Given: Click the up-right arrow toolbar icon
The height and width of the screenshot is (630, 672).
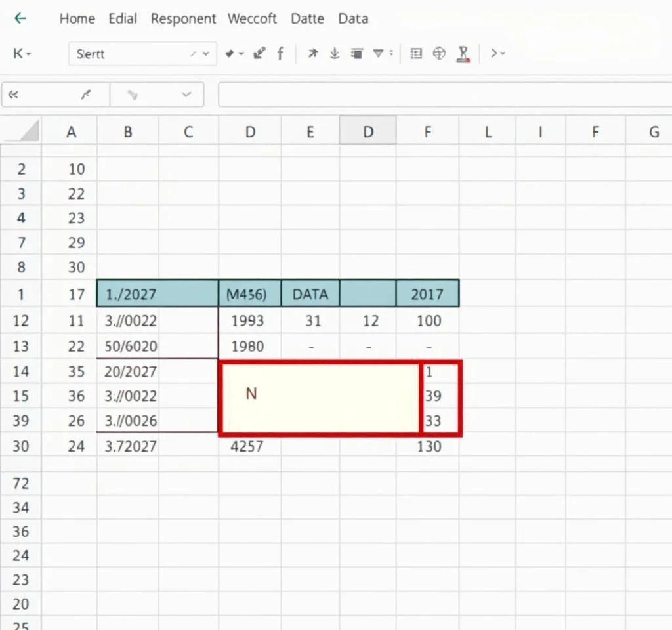Looking at the screenshot, I should (x=312, y=54).
